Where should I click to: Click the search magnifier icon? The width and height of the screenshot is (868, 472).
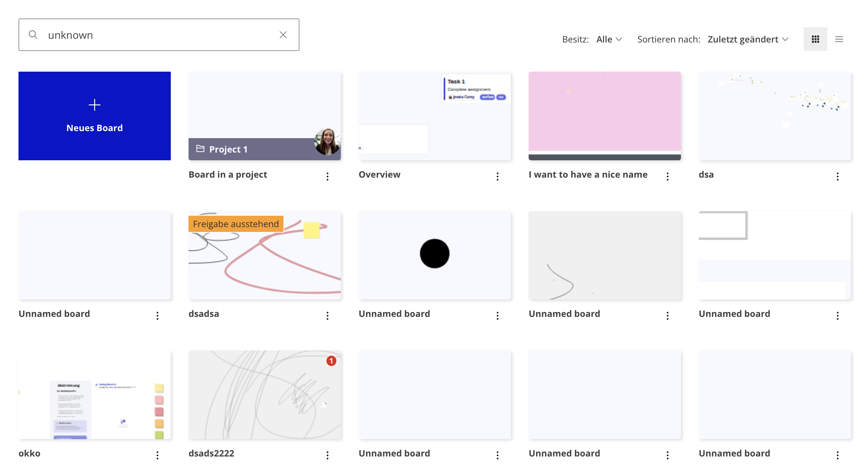(x=33, y=35)
